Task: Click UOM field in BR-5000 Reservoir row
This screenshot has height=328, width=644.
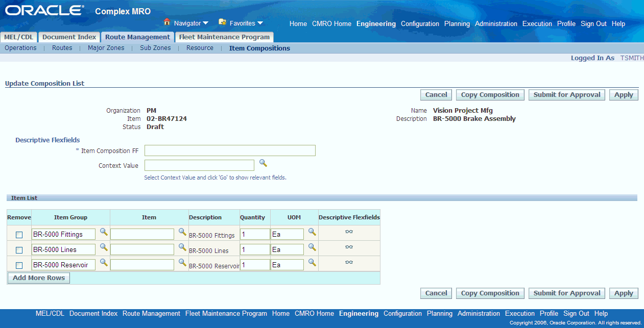Action: pyautogui.click(x=287, y=265)
